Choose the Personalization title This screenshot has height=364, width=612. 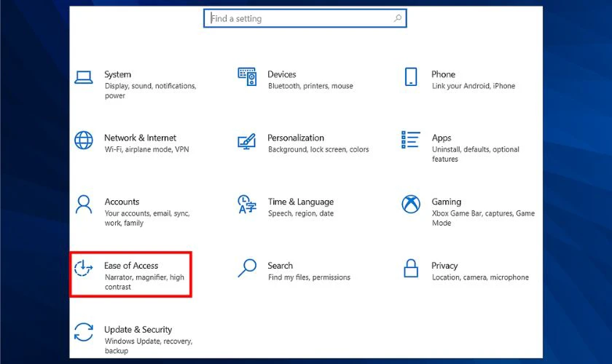[296, 138]
